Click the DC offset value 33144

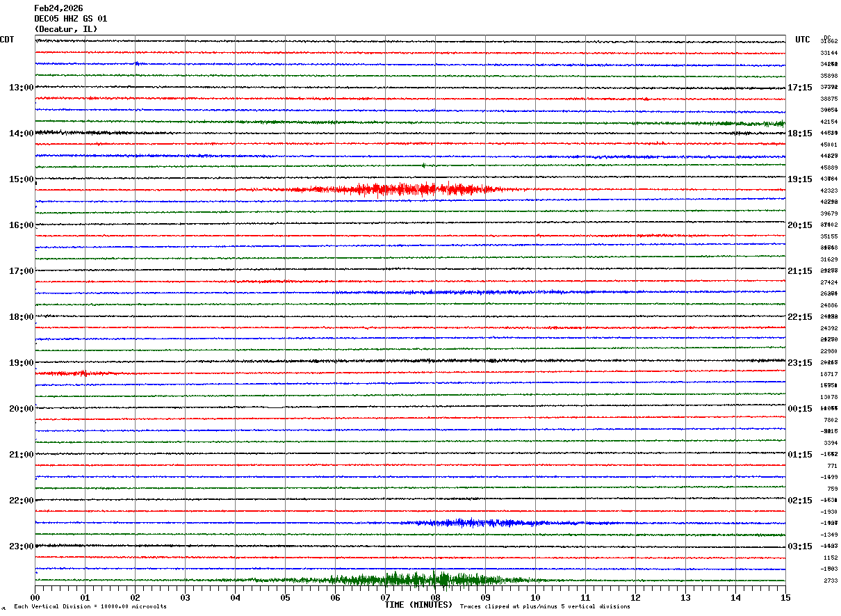(828, 53)
